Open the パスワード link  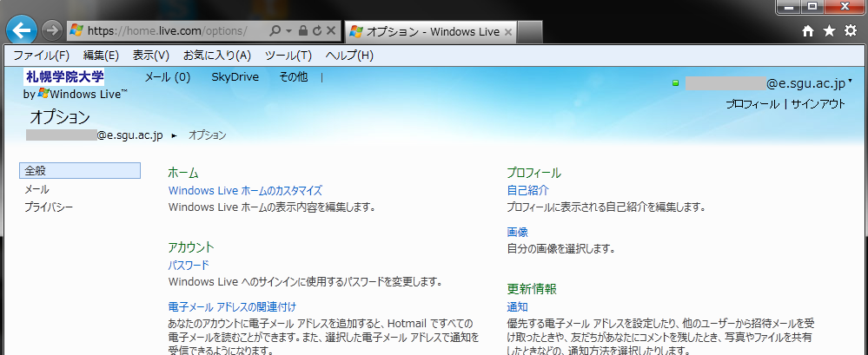tap(189, 266)
